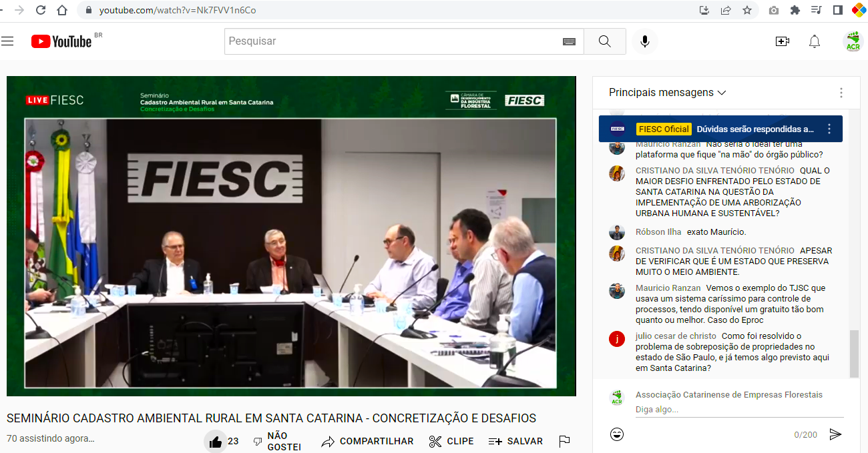Click the search magnifier button
The height and width of the screenshot is (453, 868).
pos(605,41)
